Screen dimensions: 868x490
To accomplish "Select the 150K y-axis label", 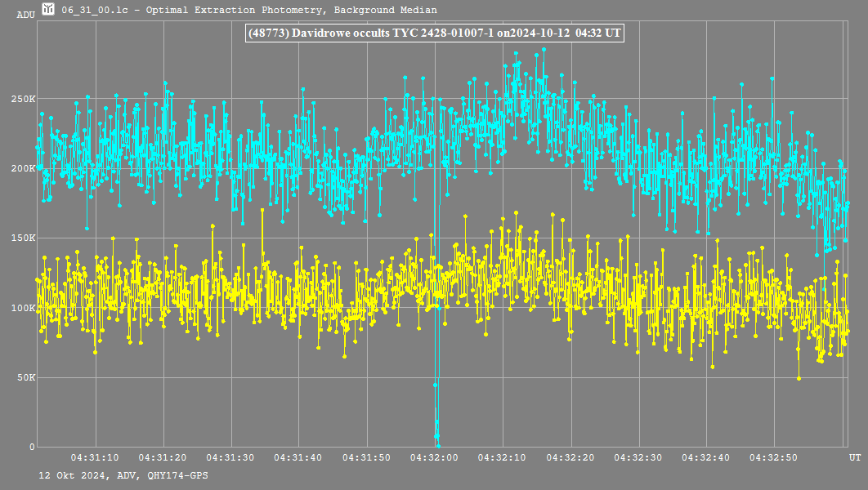I will point(23,238).
